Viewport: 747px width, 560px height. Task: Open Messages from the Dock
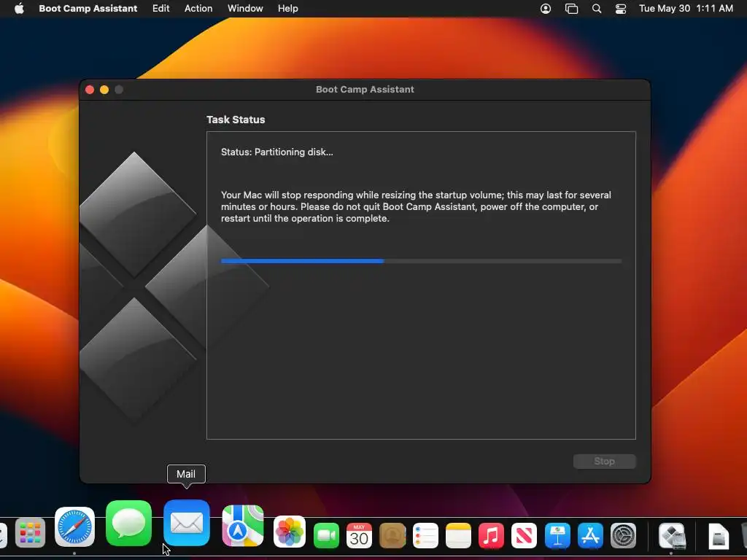coord(128,524)
